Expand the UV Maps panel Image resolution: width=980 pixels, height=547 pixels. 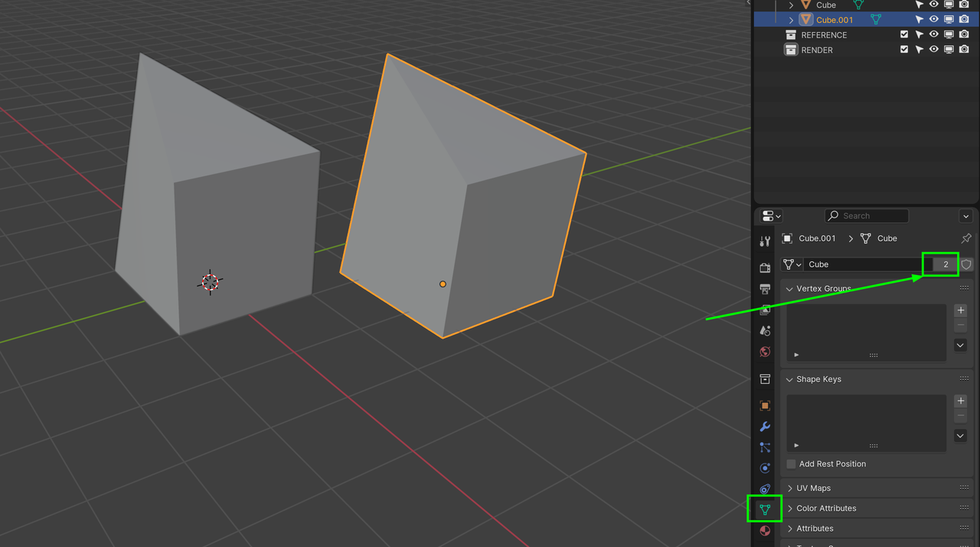coord(789,488)
